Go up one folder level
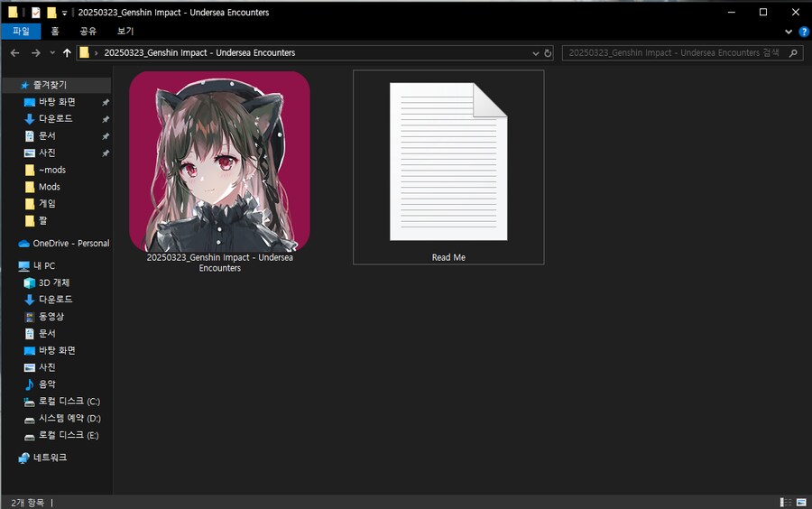Viewport: 812px width, 509px height. [x=67, y=53]
